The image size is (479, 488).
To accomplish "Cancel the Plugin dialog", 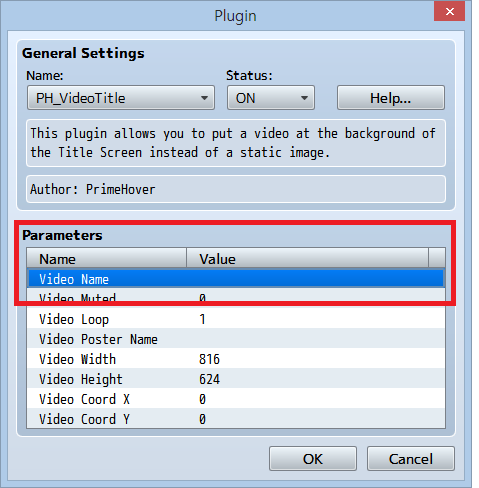I will 411,459.
